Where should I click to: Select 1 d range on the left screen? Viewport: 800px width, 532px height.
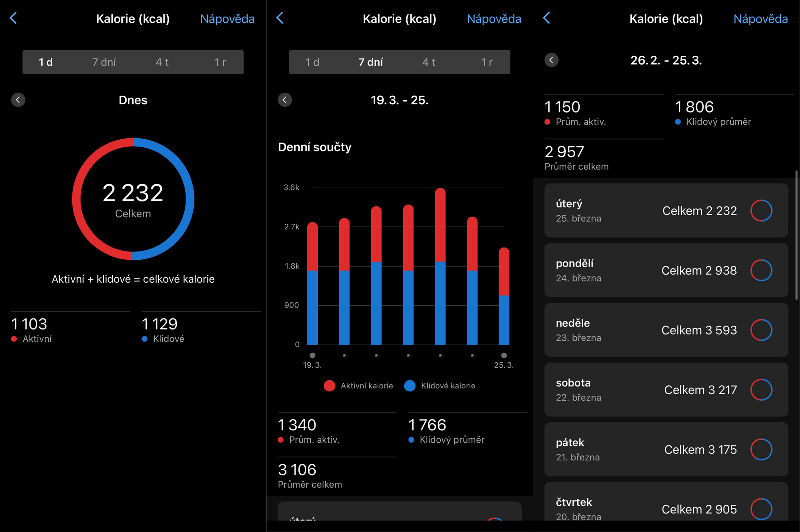coord(46,62)
